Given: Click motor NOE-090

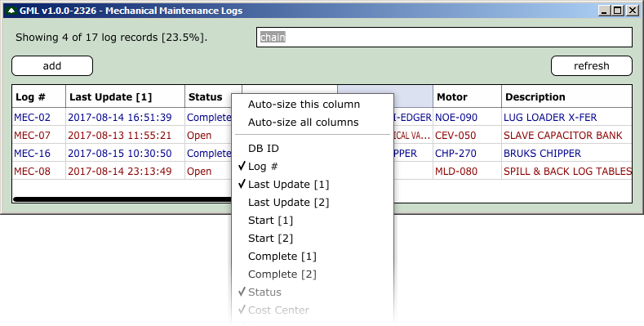Looking at the screenshot, I should point(456,118).
